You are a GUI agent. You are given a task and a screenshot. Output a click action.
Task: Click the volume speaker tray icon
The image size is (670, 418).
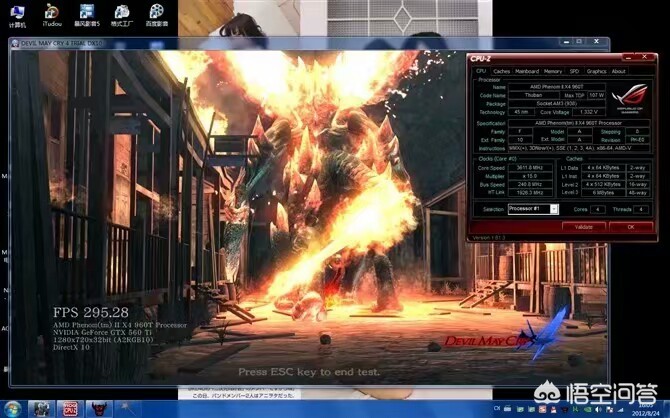pos(598,409)
